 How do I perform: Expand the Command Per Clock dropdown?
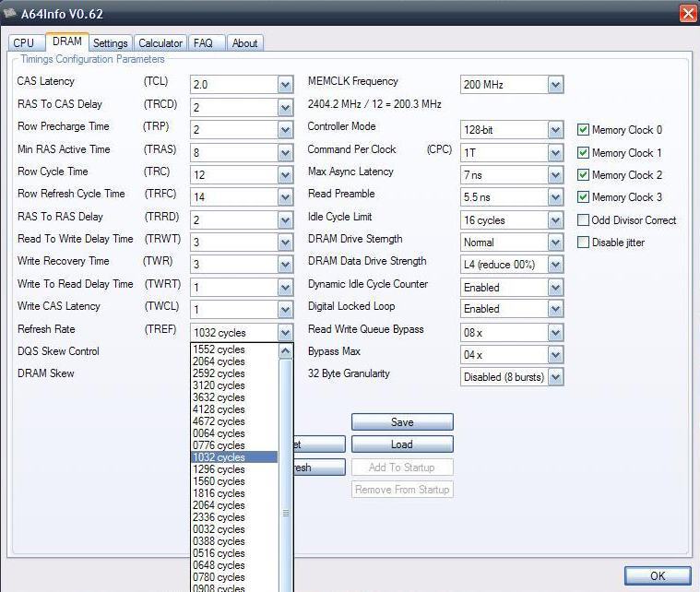click(555, 153)
